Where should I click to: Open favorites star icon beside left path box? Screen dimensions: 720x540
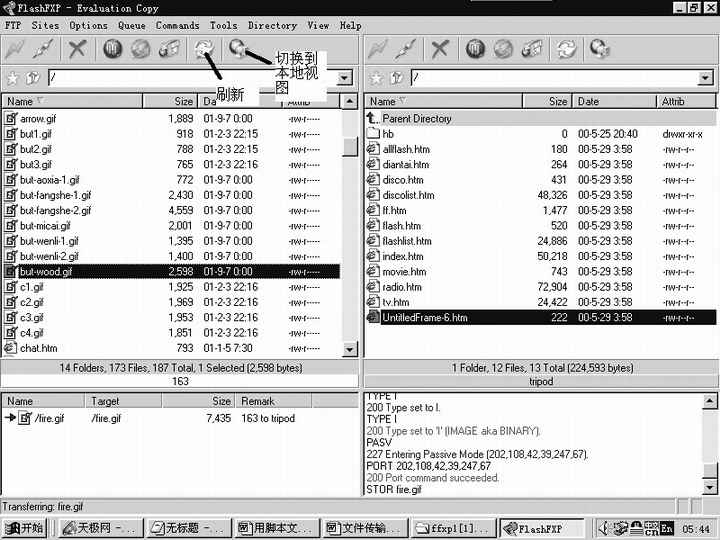[12, 77]
